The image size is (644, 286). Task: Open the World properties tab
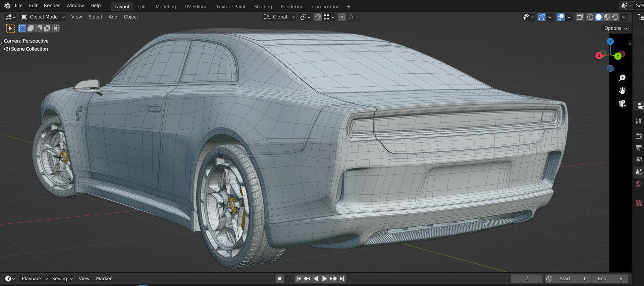pos(639,184)
